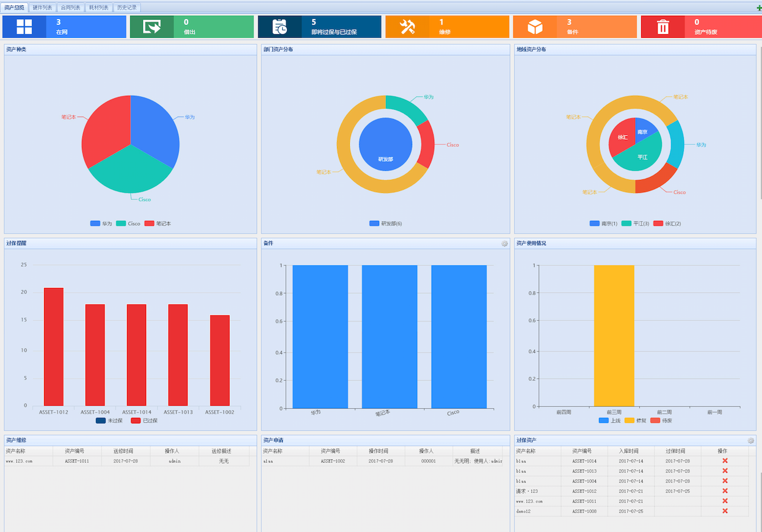Click the 借出 lend-out arrow icon
The image size is (762, 532).
151,27
